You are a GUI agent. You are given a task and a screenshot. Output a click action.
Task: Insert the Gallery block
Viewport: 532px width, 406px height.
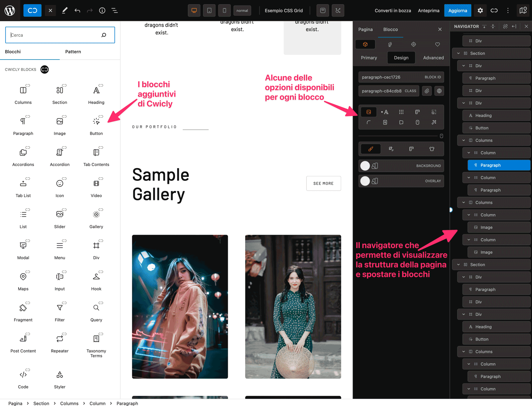point(96,219)
